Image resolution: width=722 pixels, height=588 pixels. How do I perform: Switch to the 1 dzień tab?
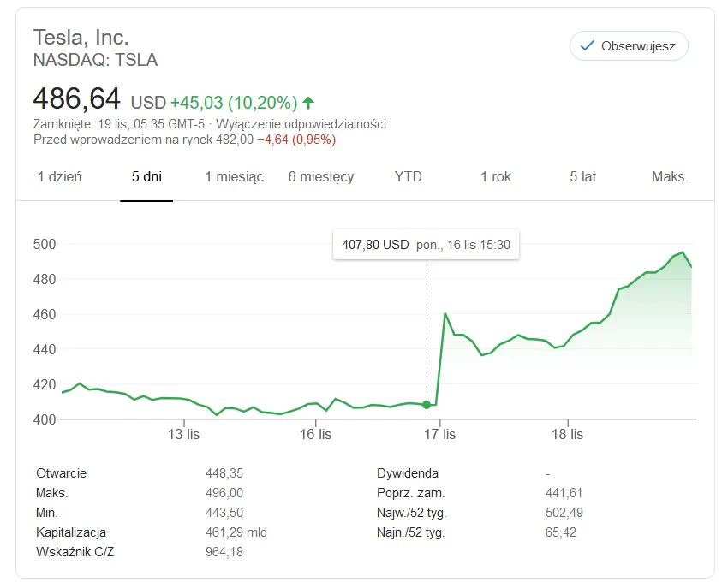click(59, 176)
